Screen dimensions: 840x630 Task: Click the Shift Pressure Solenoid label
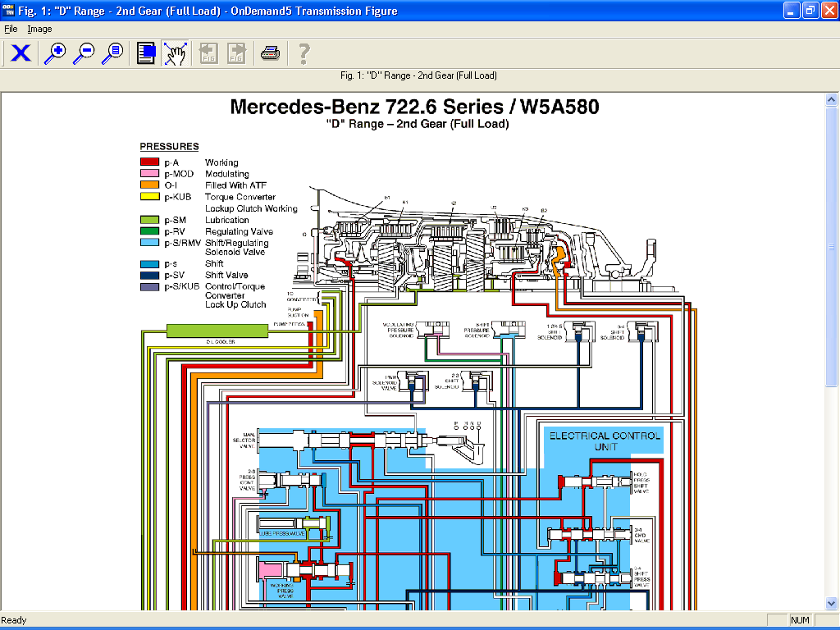point(477,330)
